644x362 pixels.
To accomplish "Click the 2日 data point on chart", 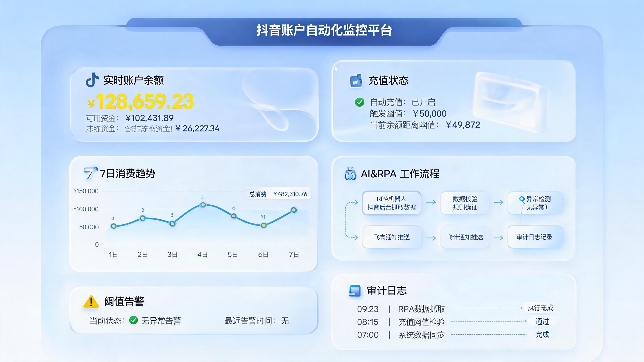I will (x=142, y=218).
